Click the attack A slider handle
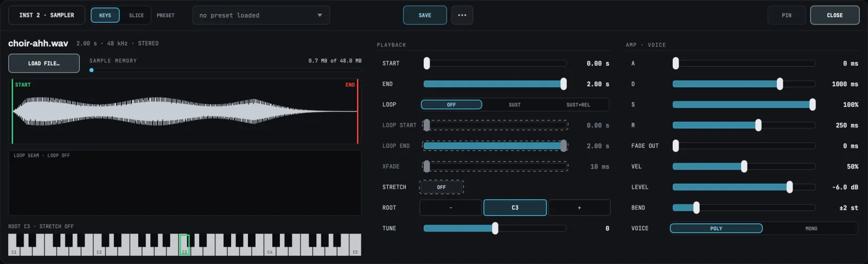 [x=676, y=63]
